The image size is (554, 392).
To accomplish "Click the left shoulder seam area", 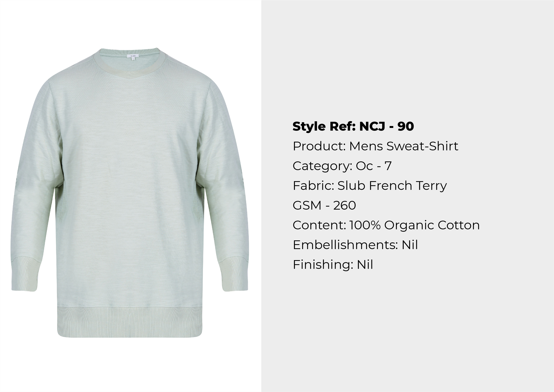I will tap(72, 70).
